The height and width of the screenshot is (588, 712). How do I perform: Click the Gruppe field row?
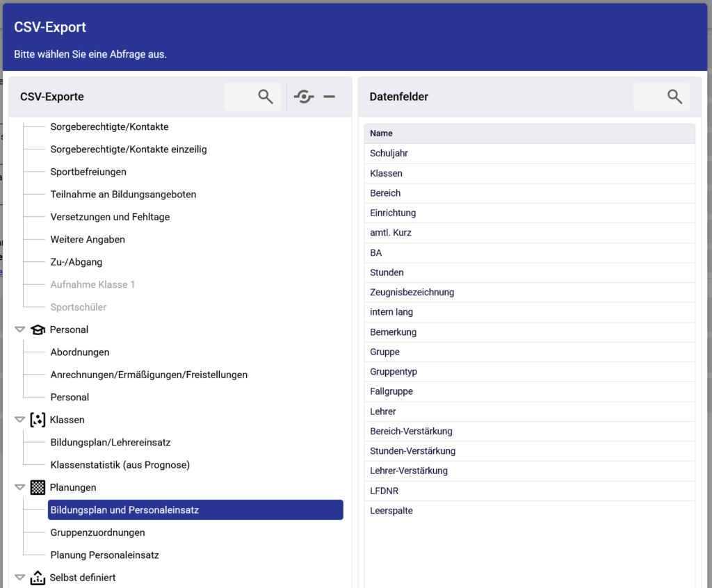529,352
